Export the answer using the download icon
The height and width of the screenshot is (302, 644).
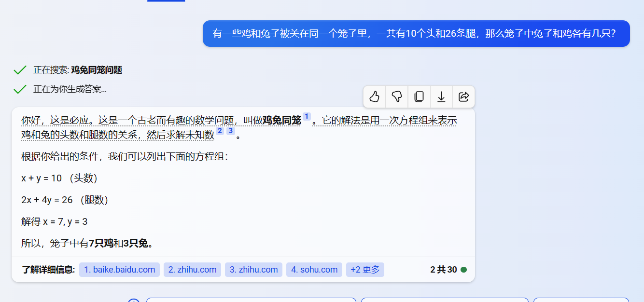click(441, 97)
